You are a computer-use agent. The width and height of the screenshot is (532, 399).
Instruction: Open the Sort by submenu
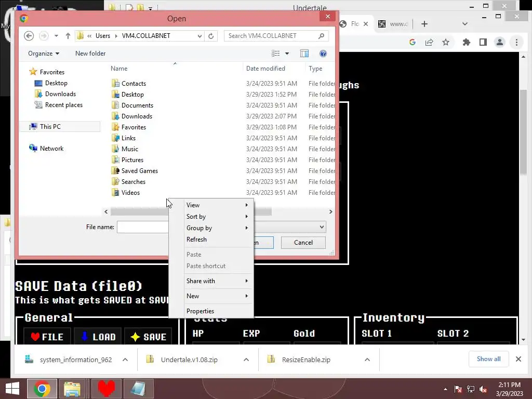211,217
